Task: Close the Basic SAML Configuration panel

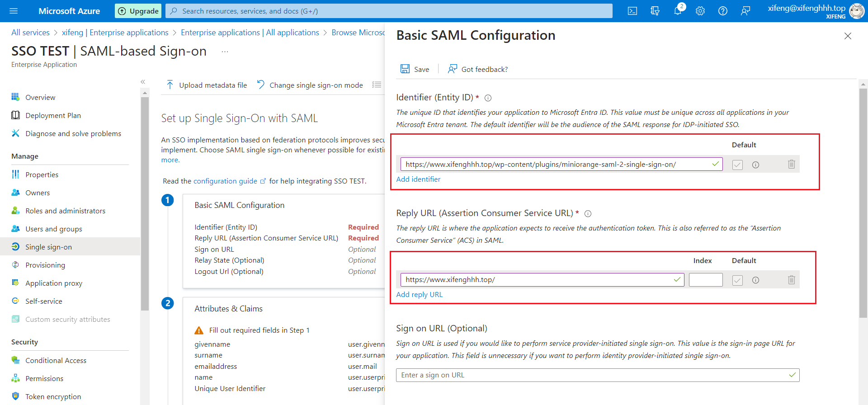Action: [848, 36]
